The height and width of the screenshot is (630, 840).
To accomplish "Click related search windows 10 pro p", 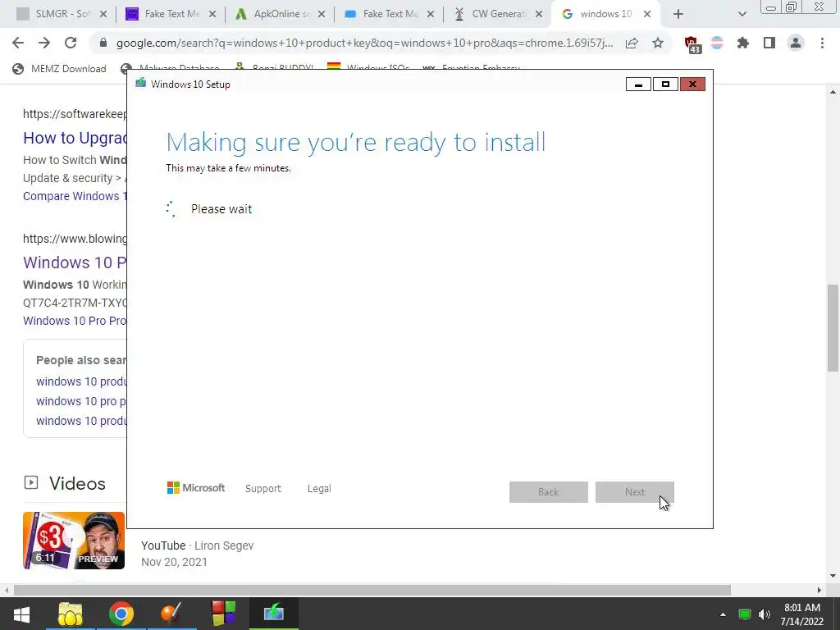I will click(x=81, y=401).
